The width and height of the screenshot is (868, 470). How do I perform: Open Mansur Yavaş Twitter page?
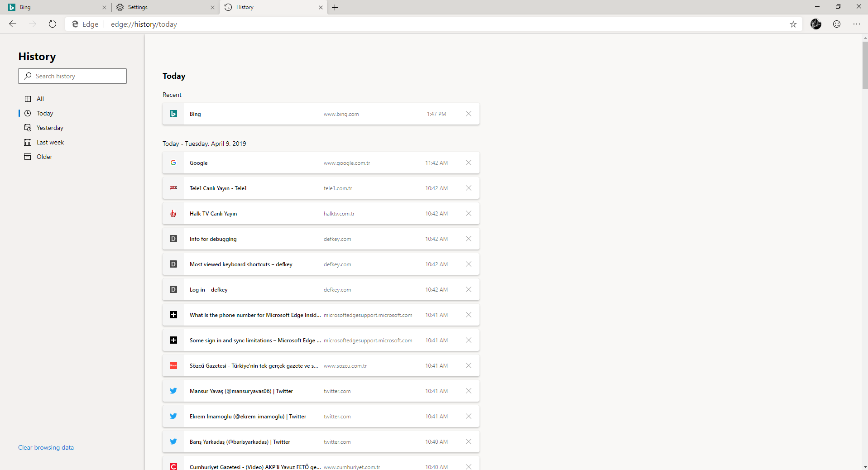[241, 391]
